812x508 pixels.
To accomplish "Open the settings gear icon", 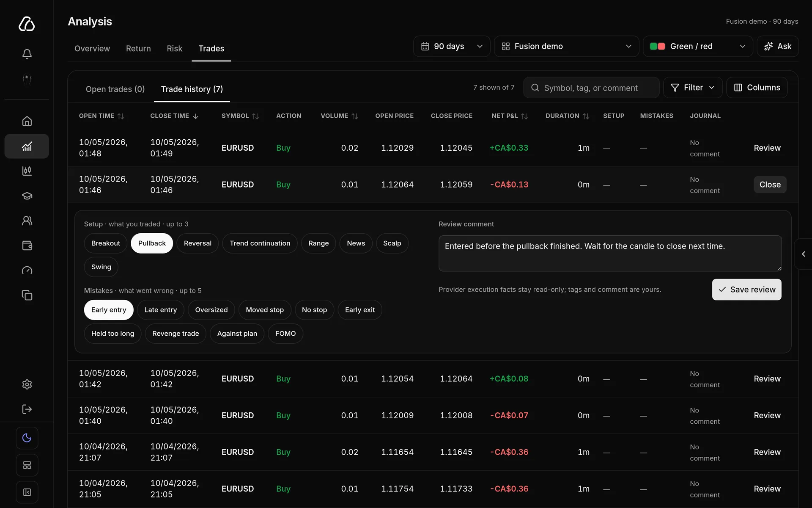I will coord(27,384).
